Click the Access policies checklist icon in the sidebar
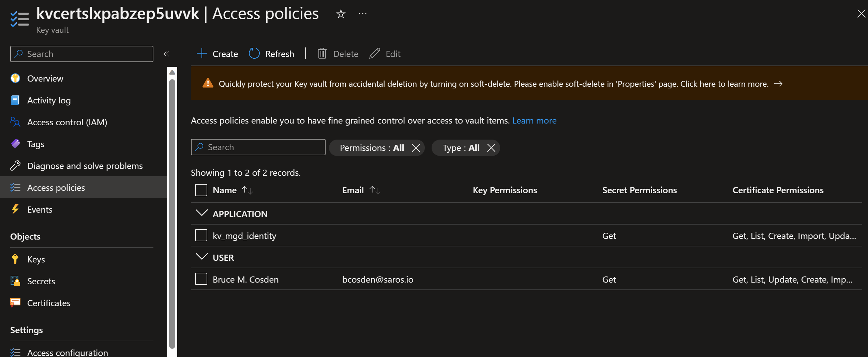The image size is (868, 357). (x=15, y=187)
